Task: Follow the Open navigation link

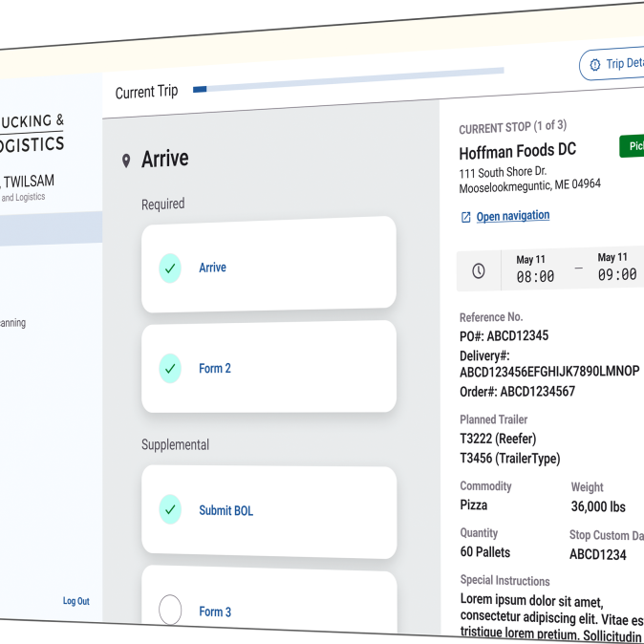Action: coord(512,216)
